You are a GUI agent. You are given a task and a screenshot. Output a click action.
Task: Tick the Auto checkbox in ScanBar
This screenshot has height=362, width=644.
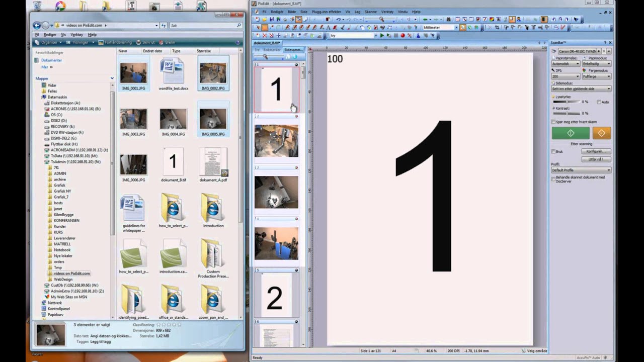pyautogui.click(x=599, y=102)
